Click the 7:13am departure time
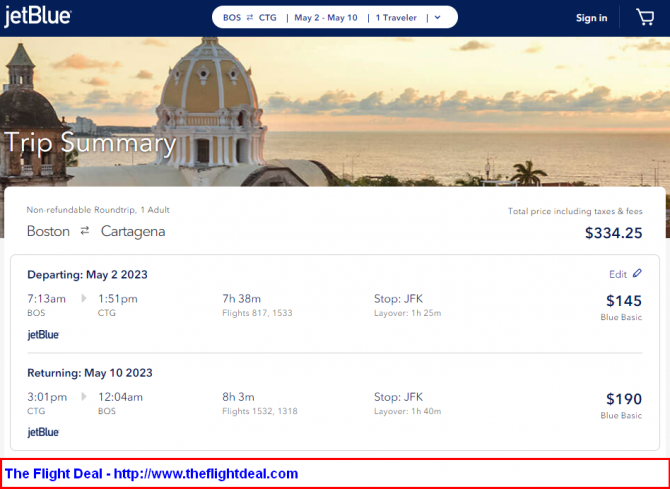670x489 pixels. pos(47,298)
